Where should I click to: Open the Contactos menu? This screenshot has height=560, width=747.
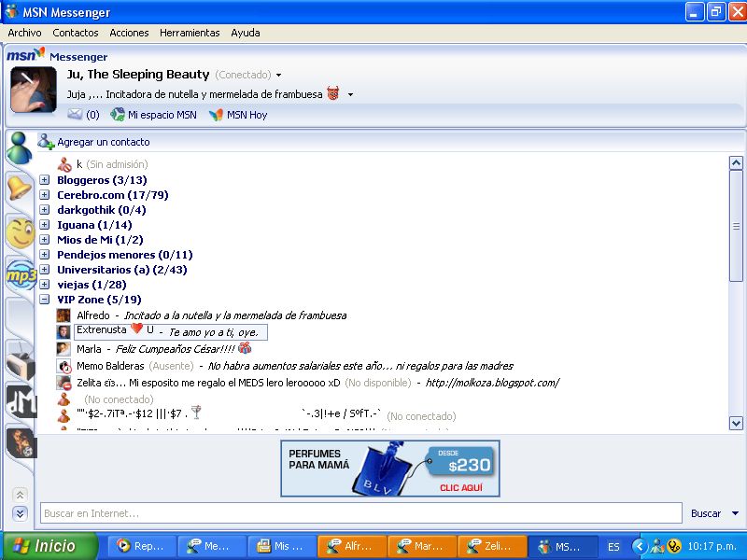[76, 33]
